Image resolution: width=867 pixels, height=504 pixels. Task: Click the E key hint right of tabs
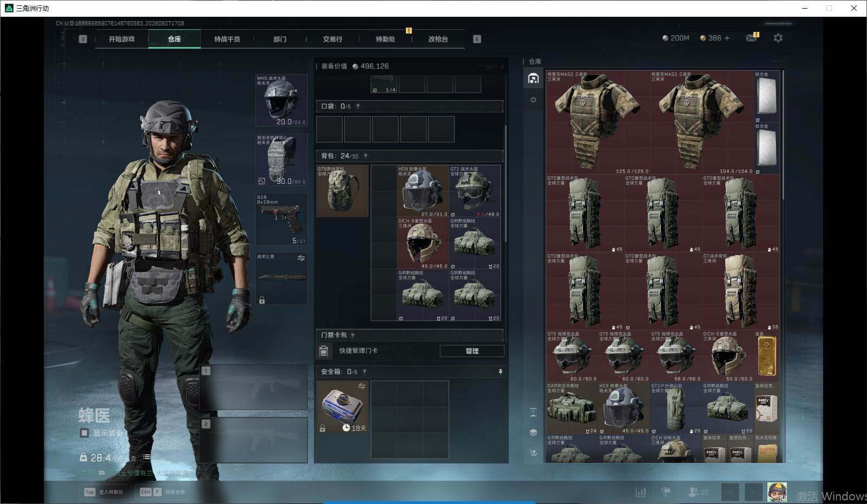pyautogui.click(x=477, y=39)
